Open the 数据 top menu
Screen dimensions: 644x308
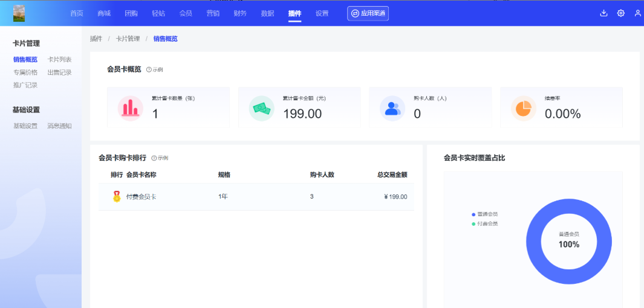tap(267, 13)
